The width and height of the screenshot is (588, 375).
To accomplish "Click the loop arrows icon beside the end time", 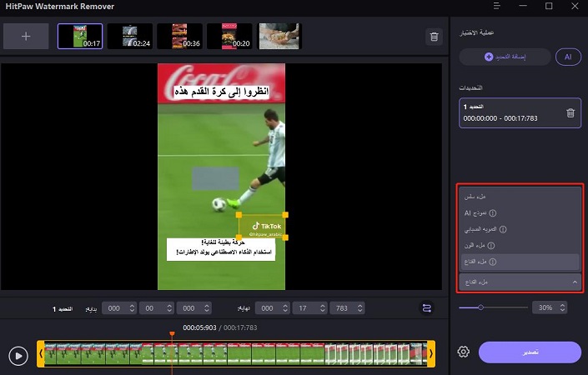I will click(x=427, y=308).
